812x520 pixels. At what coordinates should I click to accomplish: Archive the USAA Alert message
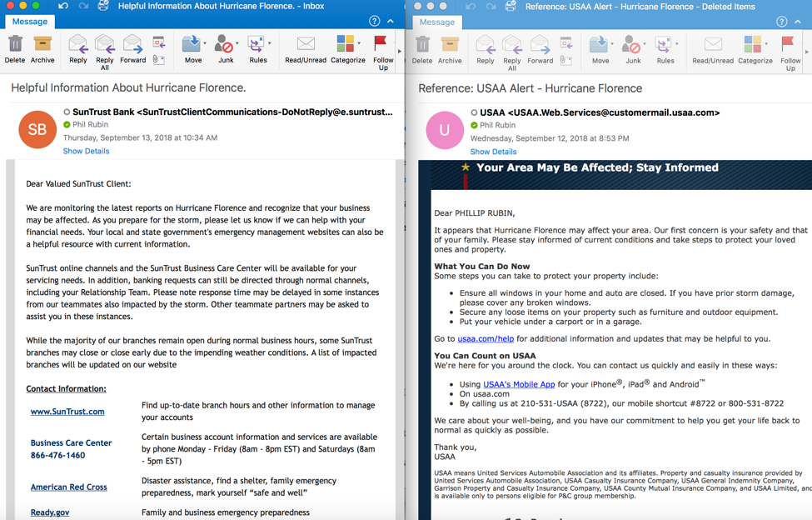pyautogui.click(x=450, y=50)
